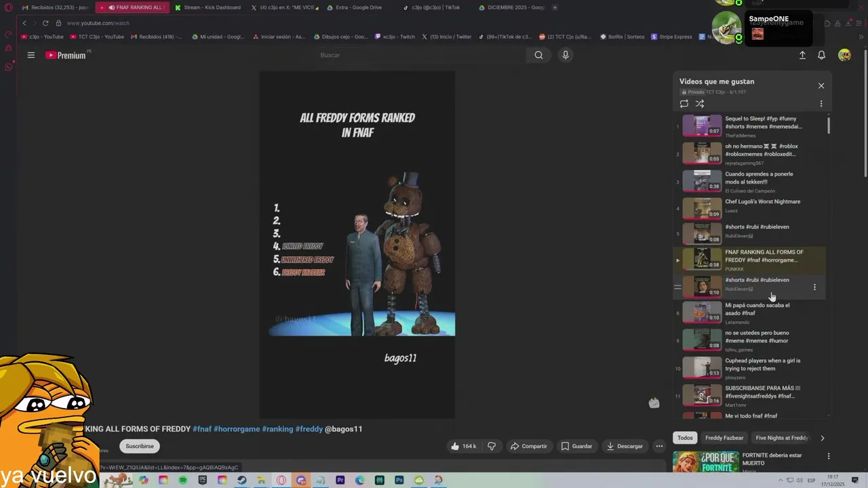Screen dimensions: 868x488
Task: Select the Freddy Fazbear filter chip
Action: click(724, 438)
